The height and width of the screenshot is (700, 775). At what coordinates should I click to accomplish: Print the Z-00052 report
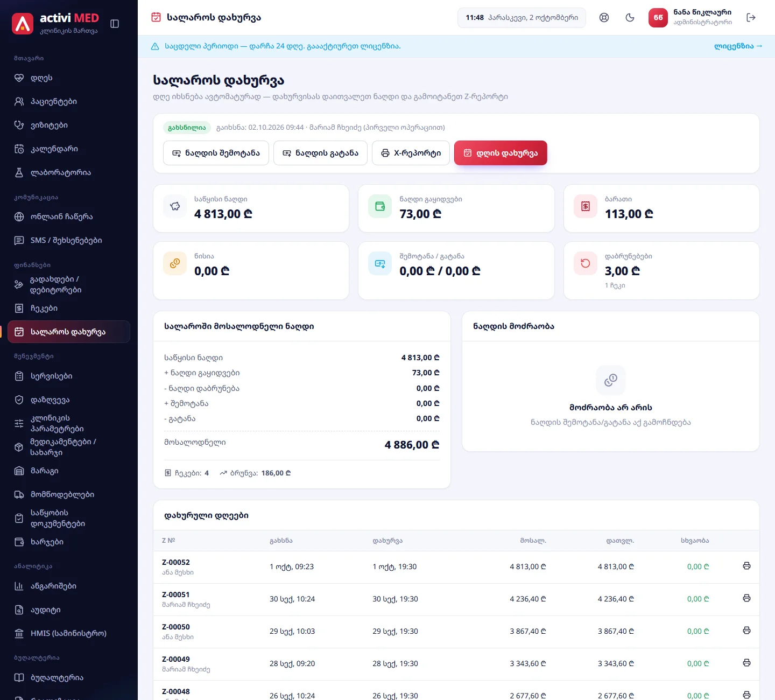point(746,566)
